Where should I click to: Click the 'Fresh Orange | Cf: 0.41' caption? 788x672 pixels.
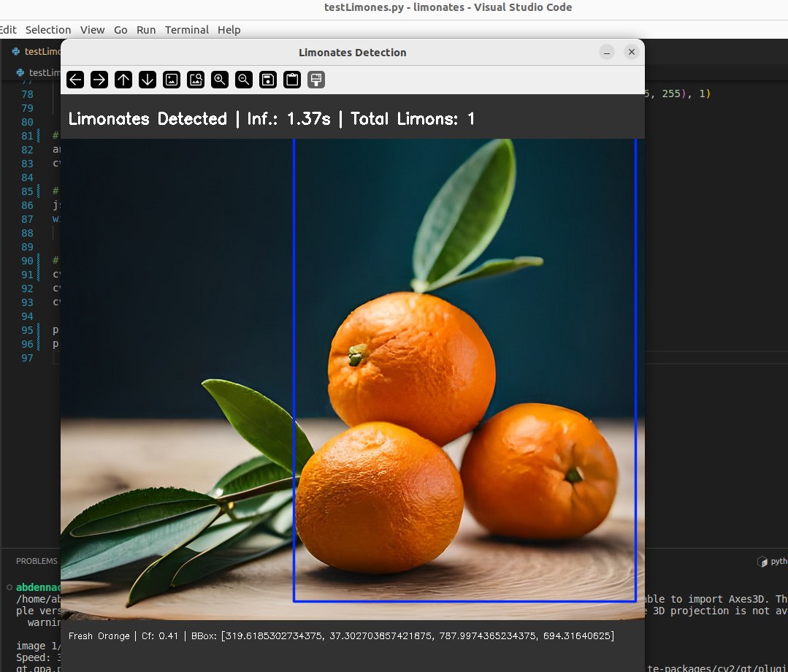click(x=123, y=635)
